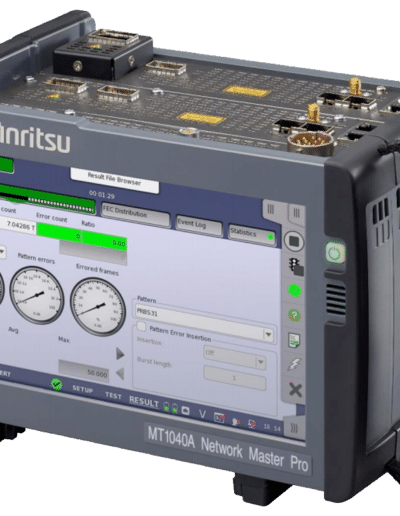This screenshot has height=516, width=400.
Task: Click the Burst length input field
Action: tap(235, 378)
